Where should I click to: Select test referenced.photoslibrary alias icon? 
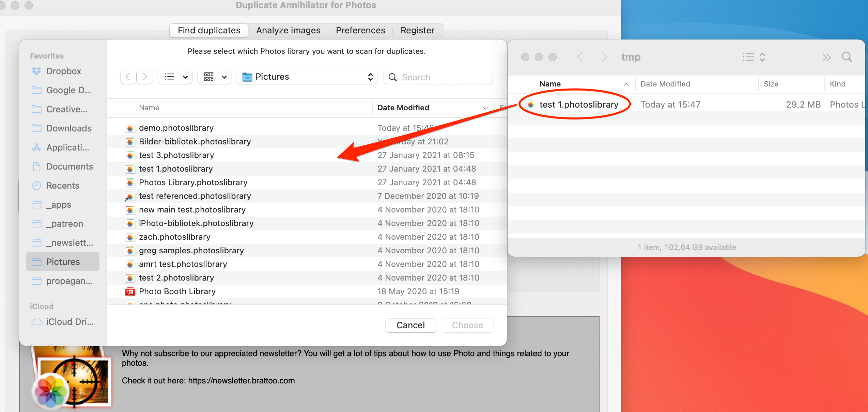click(130, 196)
